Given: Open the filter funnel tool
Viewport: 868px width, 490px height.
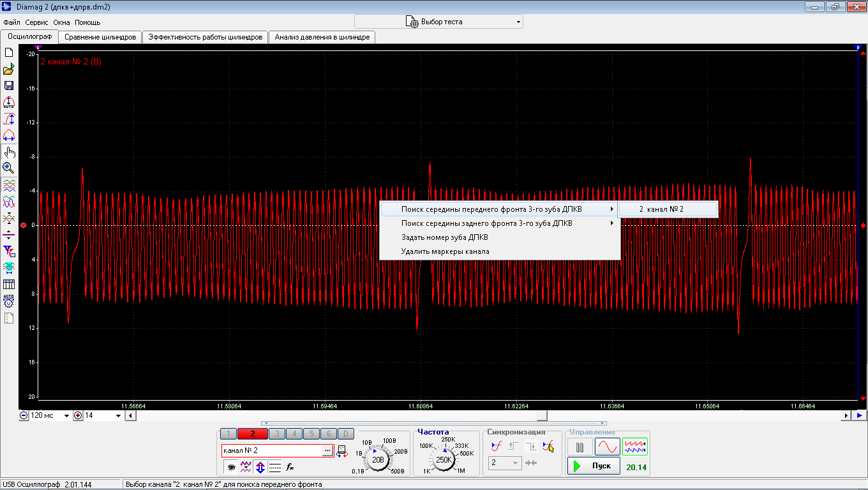Looking at the screenshot, I should [9, 250].
